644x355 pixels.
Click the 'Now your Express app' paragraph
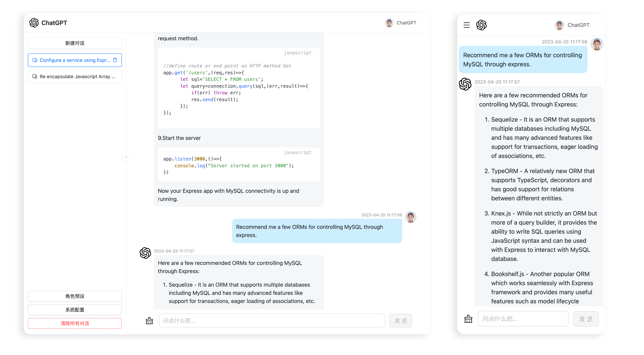[x=228, y=195]
